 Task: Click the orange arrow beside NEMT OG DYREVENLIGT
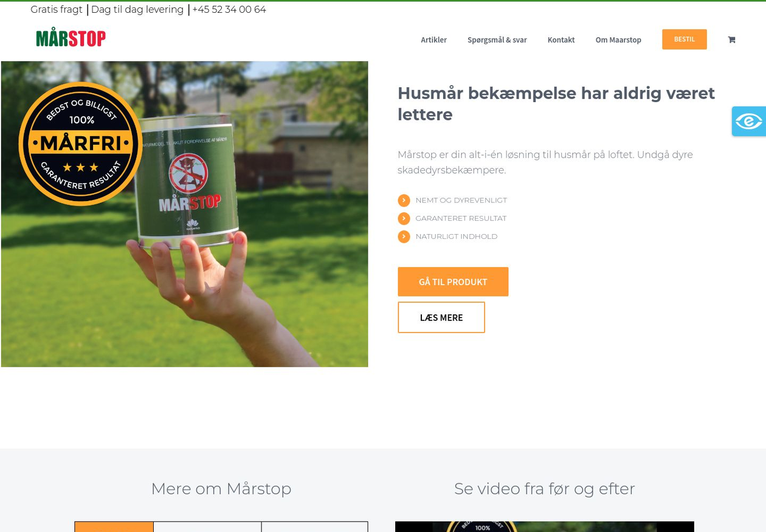[x=404, y=200]
